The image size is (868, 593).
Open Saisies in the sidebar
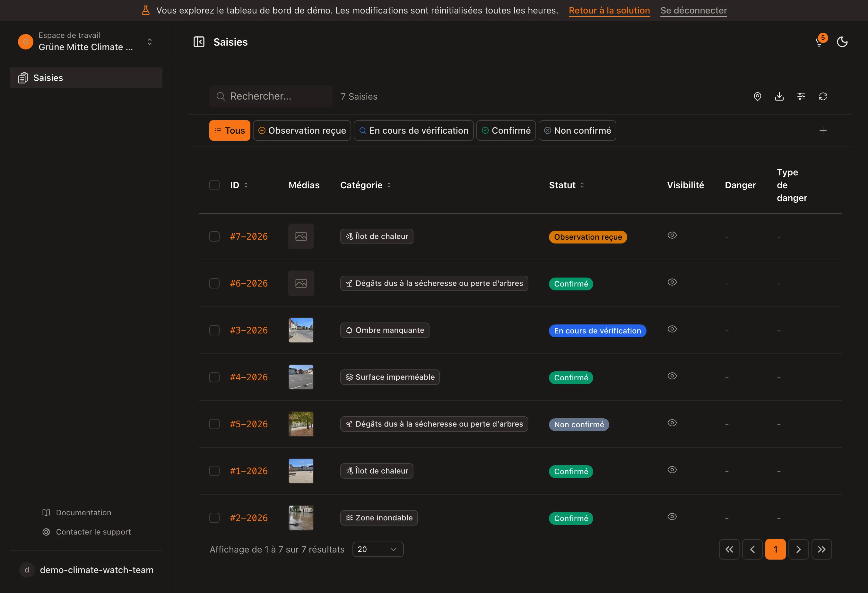click(x=86, y=78)
